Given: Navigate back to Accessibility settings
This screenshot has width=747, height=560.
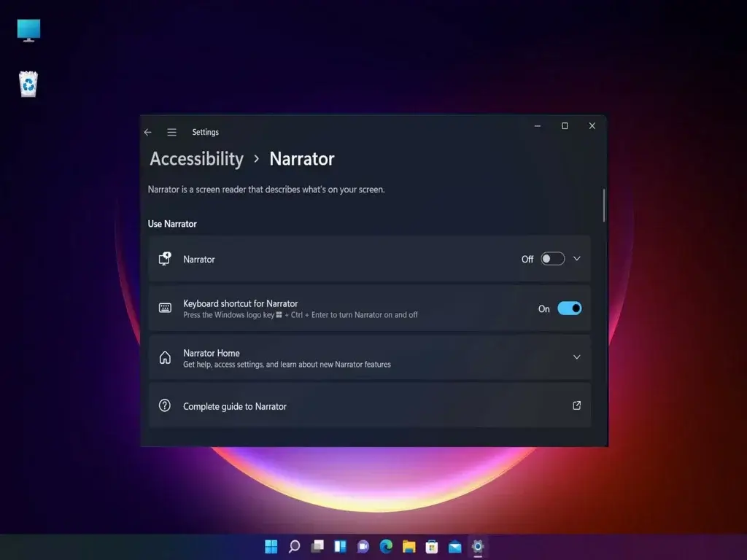Looking at the screenshot, I should pos(196,159).
